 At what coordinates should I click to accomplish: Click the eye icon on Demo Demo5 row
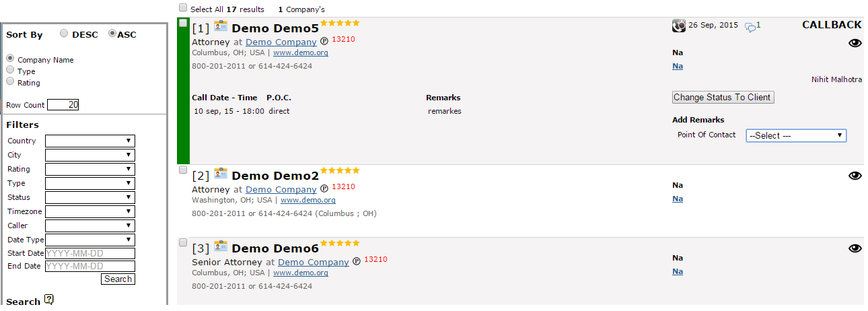855,43
